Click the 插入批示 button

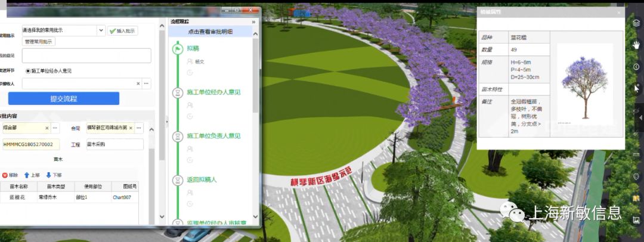point(123,30)
